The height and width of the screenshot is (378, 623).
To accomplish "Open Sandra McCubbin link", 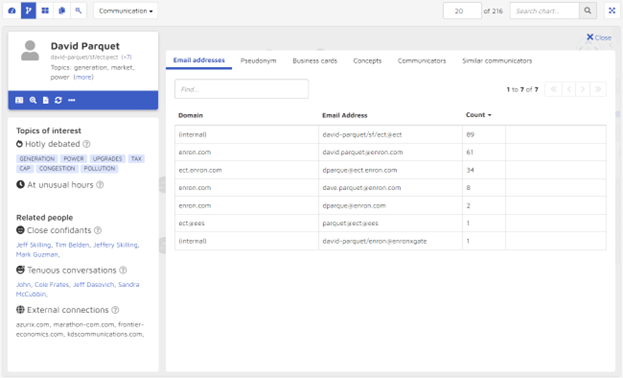I will [129, 285].
